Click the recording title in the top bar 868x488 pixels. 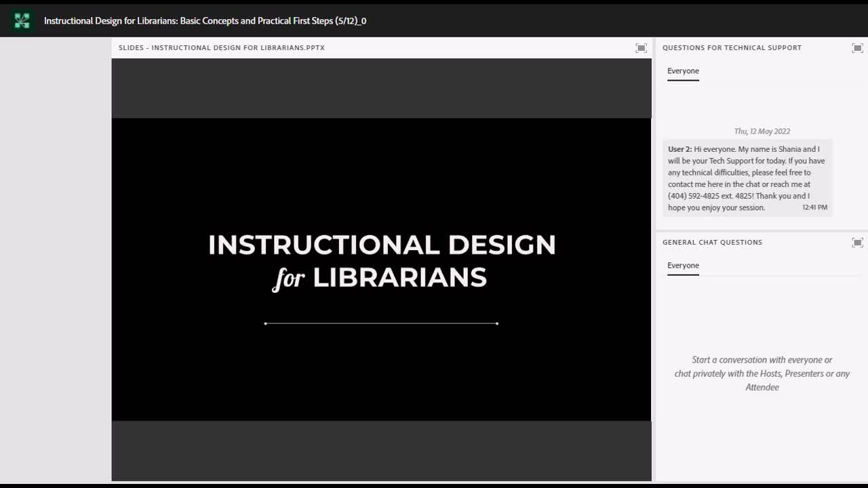click(205, 20)
